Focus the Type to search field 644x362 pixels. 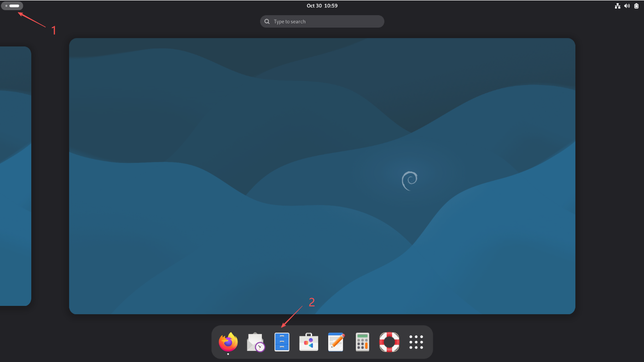[x=327, y=22]
